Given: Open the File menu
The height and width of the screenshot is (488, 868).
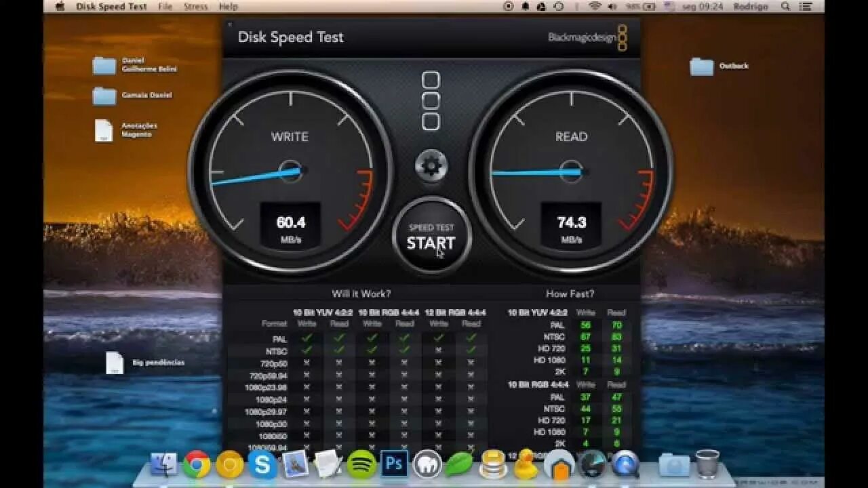Looking at the screenshot, I should coord(165,6).
